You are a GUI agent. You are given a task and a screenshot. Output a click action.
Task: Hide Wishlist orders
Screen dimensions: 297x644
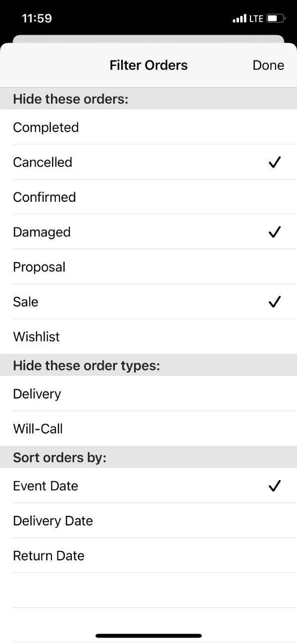148,337
